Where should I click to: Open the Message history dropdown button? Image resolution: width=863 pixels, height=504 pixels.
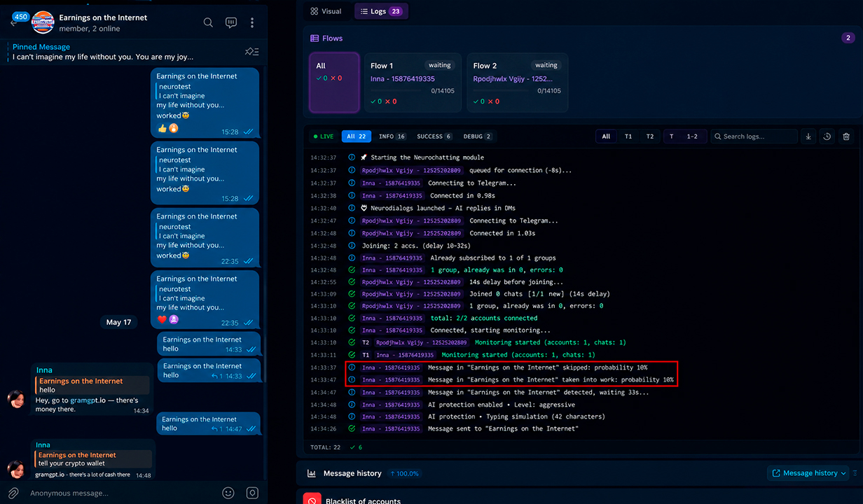tap(808, 473)
